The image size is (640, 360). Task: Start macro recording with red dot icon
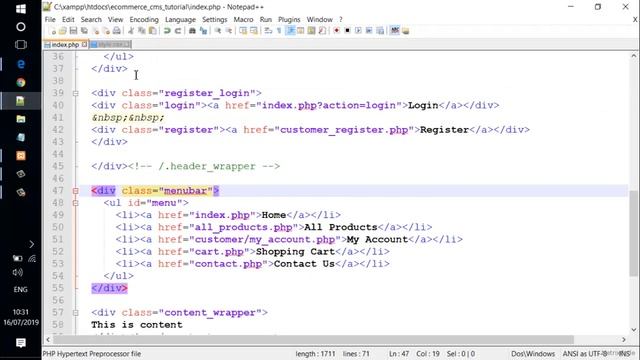(x=337, y=31)
